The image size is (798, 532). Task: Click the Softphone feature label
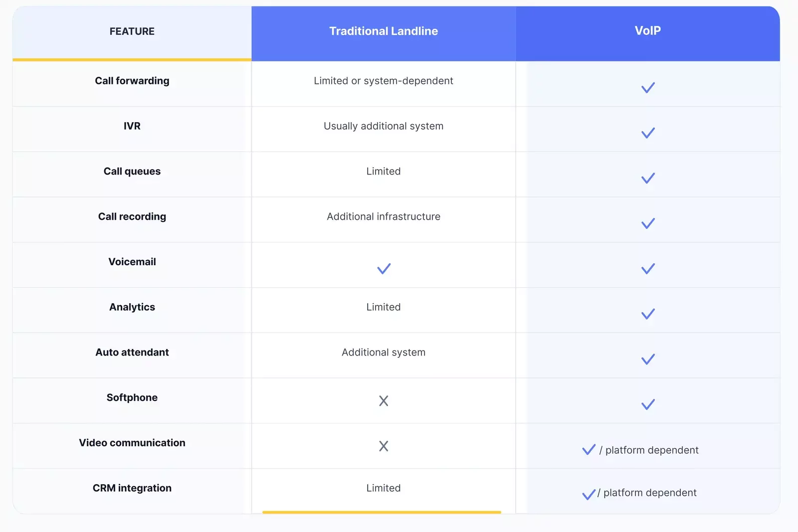[x=132, y=397]
